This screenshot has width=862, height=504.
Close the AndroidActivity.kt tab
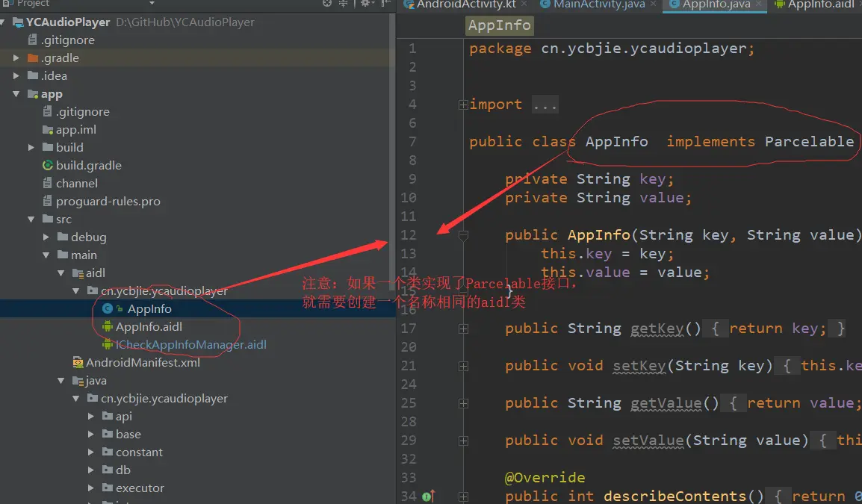tap(524, 4)
